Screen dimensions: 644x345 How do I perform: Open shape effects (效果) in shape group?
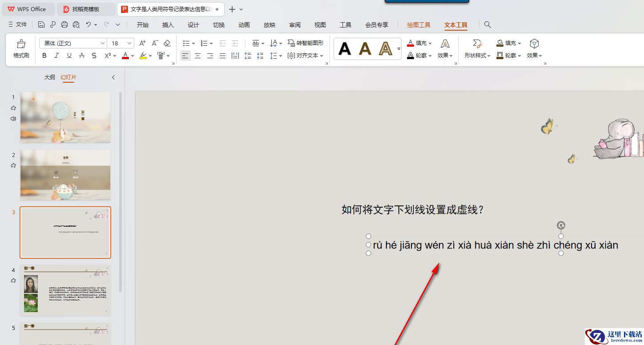pos(534,49)
